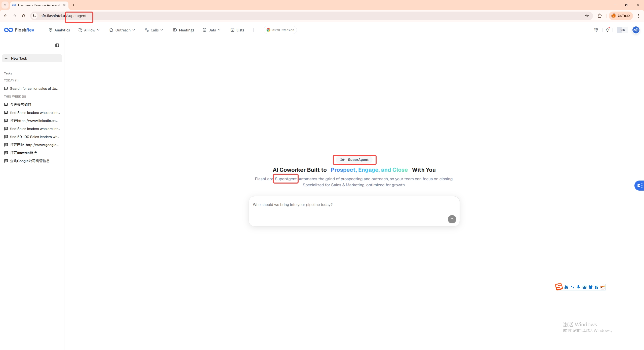Expand the AIFlow dropdown

(89, 30)
